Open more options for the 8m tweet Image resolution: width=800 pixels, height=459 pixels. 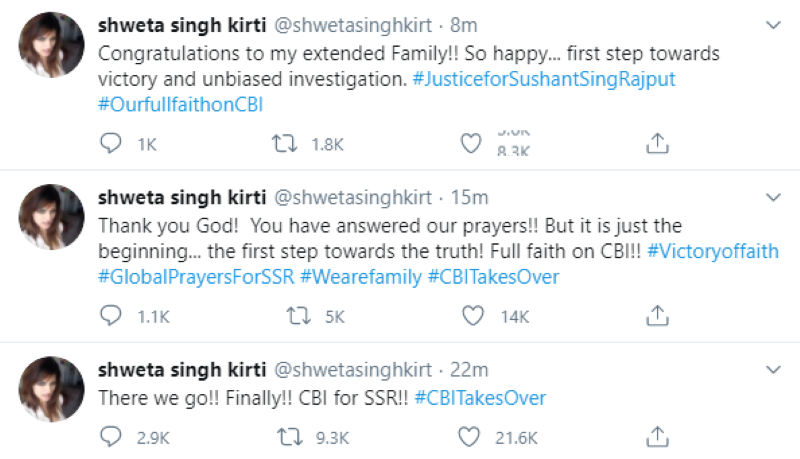[771, 23]
